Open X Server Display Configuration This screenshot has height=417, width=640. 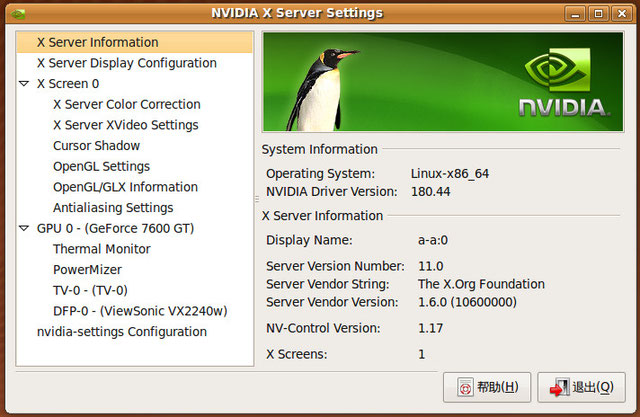[126, 63]
